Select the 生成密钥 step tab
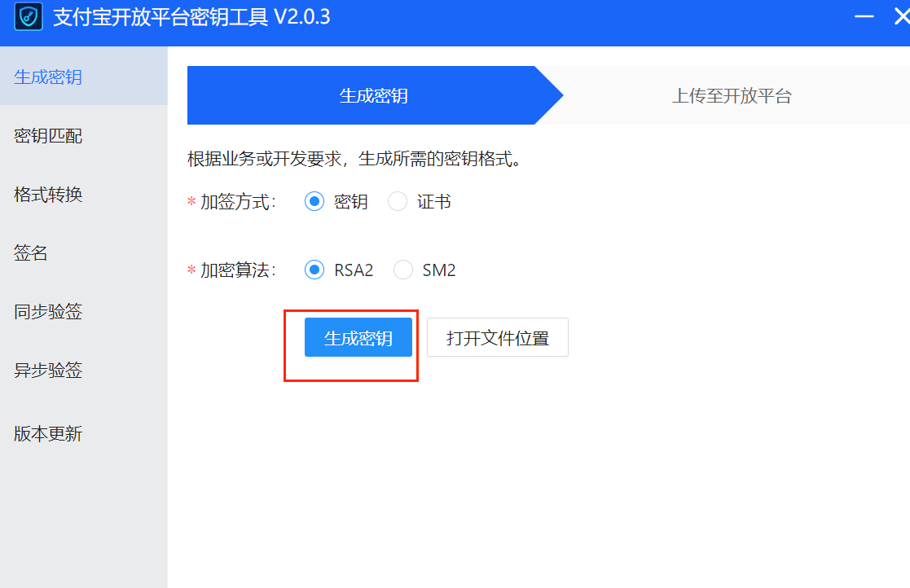This screenshot has height=588, width=910. tap(375, 95)
